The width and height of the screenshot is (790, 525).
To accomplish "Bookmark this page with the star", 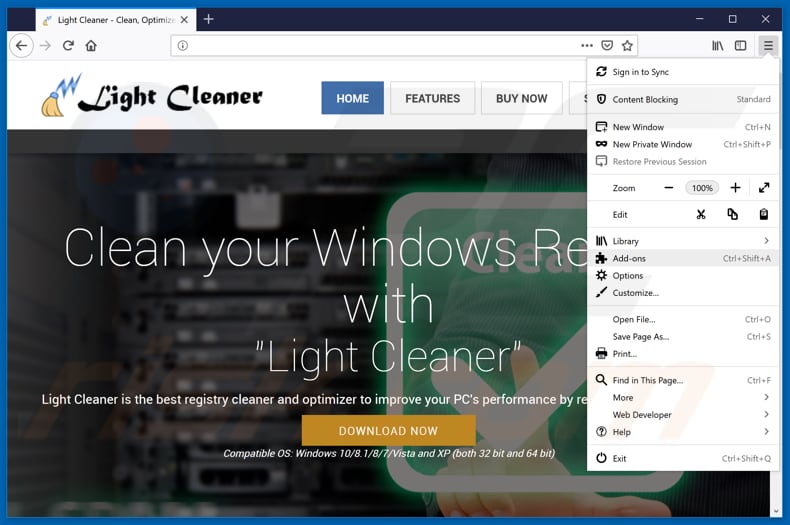I will [x=627, y=46].
